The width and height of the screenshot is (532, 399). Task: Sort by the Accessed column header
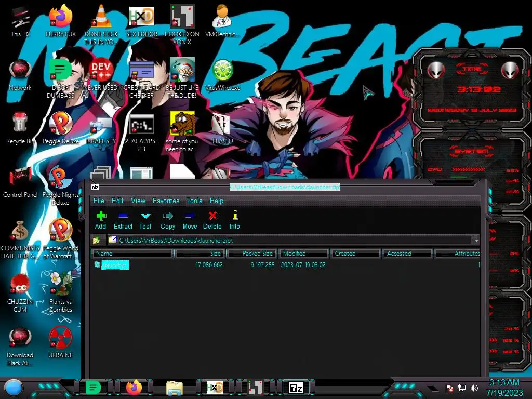[407, 254]
